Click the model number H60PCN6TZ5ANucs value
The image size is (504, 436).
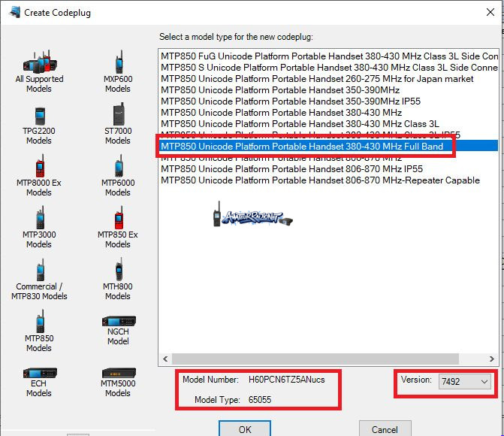[286, 380]
